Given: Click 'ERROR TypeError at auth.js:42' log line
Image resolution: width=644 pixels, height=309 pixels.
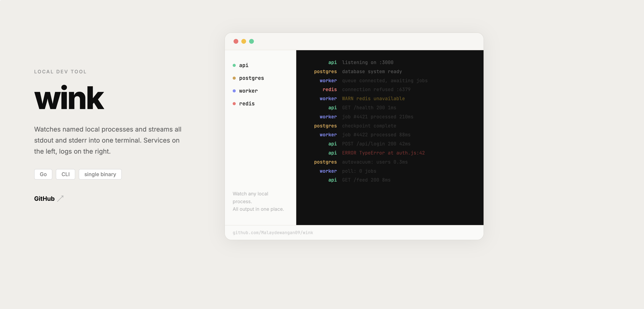Looking at the screenshot, I should pyautogui.click(x=383, y=153).
